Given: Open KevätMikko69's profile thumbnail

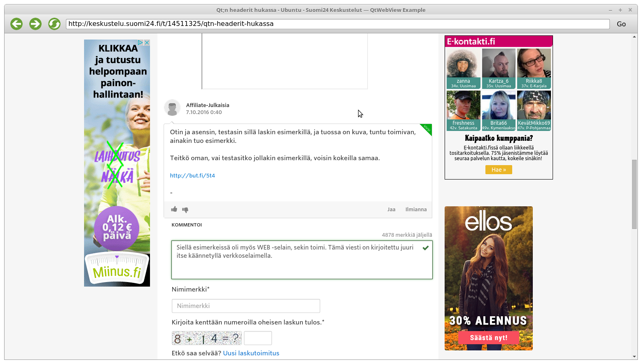Looking at the screenshot, I should [x=534, y=110].
